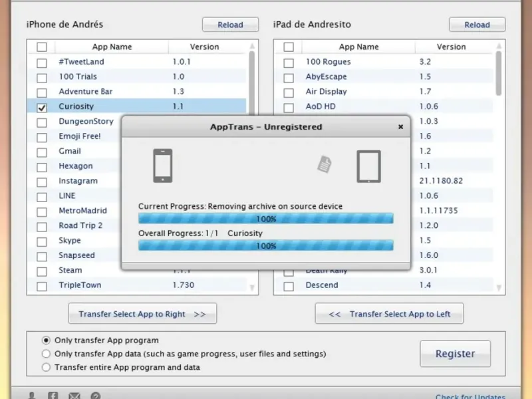The width and height of the screenshot is (532, 399).
Task: Sort the iPhone list by the App Name header
Action: (112, 47)
